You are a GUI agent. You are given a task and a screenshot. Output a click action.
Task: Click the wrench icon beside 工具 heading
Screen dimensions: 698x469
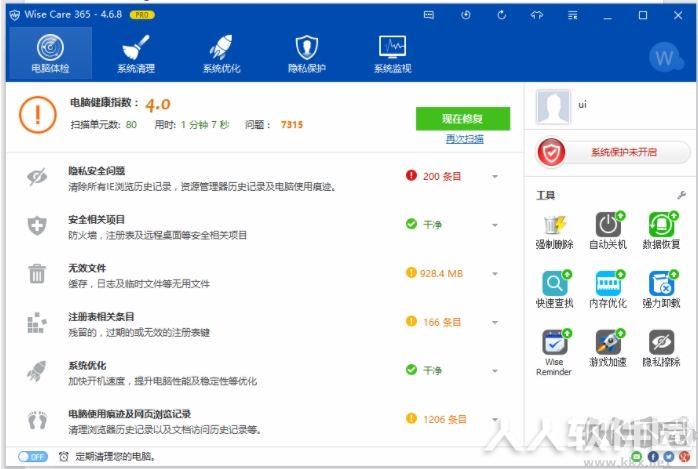pos(681,195)
